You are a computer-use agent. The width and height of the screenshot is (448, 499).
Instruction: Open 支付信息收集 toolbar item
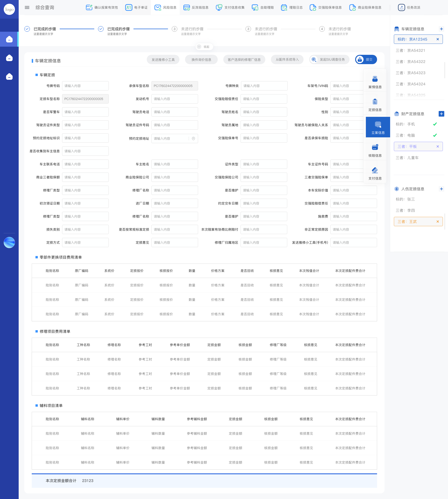pos(230,7)
